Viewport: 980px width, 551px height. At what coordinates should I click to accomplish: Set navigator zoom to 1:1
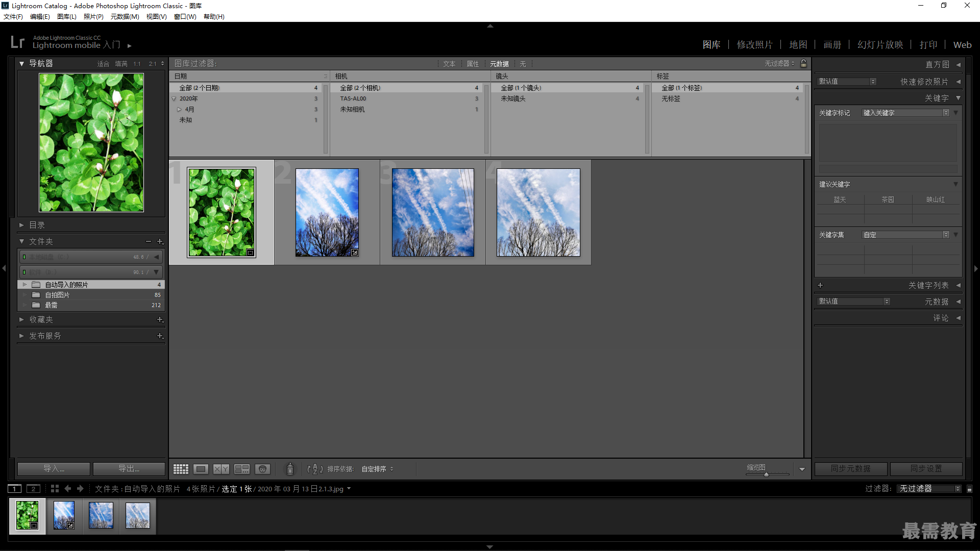(x=137, y=64)
